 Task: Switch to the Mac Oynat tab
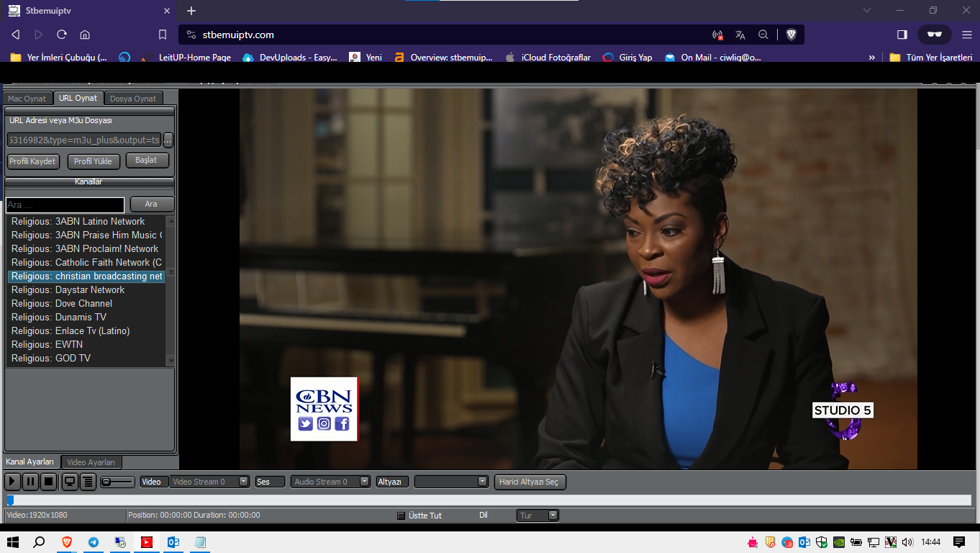point(27,99)
